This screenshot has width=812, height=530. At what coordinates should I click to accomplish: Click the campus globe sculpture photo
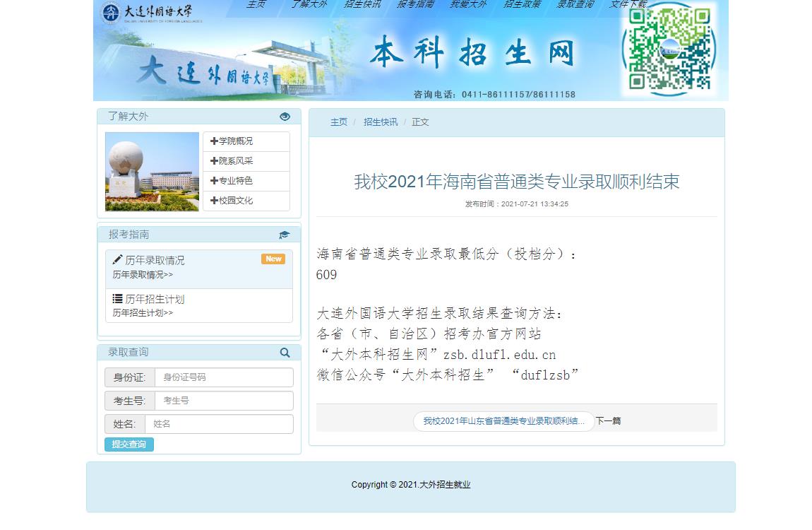point(152,172)
